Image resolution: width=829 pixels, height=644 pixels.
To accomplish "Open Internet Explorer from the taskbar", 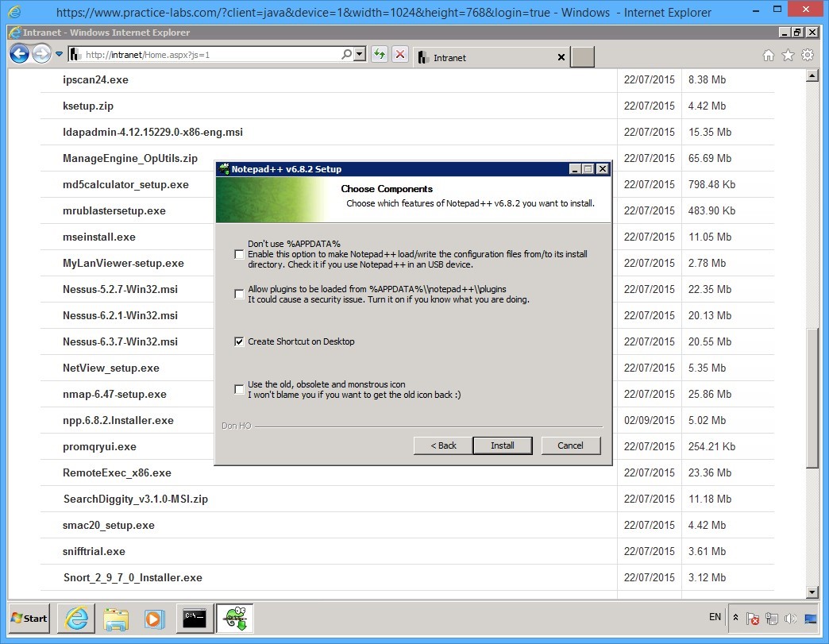I will click(x=75, y=619).
